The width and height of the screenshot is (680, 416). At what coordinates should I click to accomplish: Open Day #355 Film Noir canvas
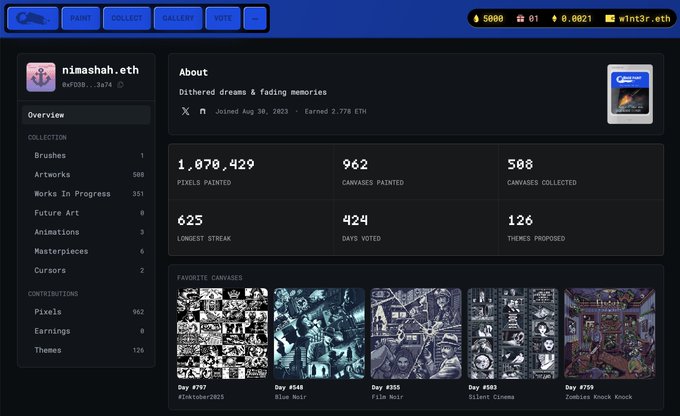tap(416, 333)
